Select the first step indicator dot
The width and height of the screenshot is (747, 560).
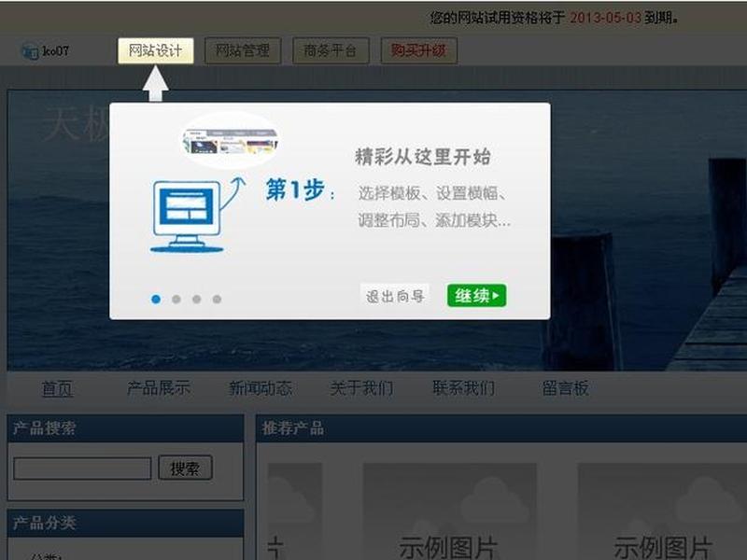tap(156, 299)
